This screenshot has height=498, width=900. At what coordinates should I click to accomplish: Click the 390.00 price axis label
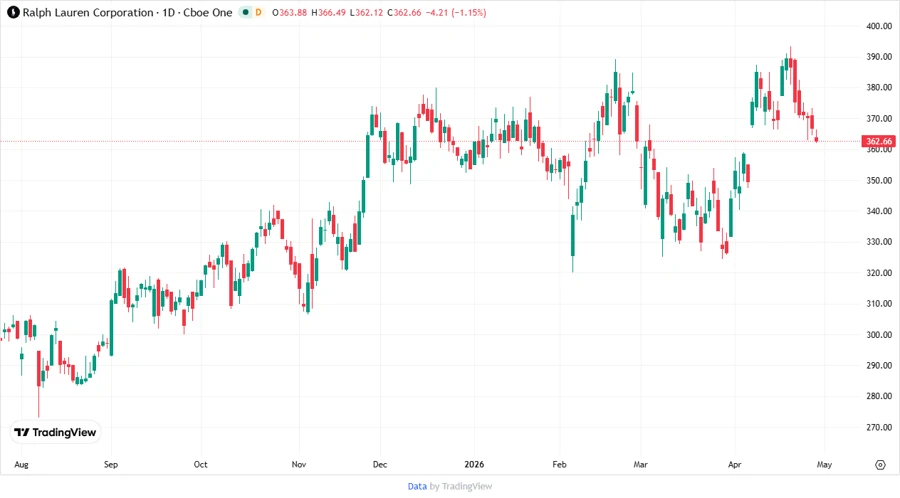[879, 57]
